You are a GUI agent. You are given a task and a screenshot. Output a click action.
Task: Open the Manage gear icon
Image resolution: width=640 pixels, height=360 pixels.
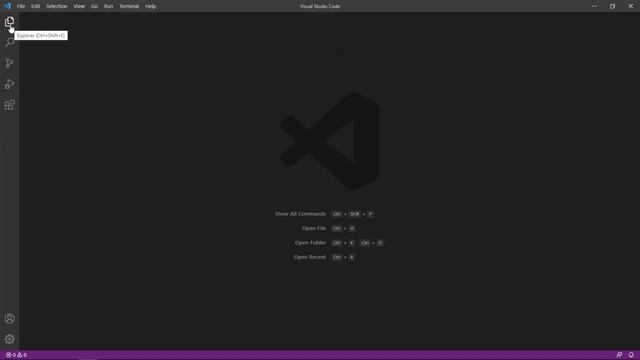[9, 339]
